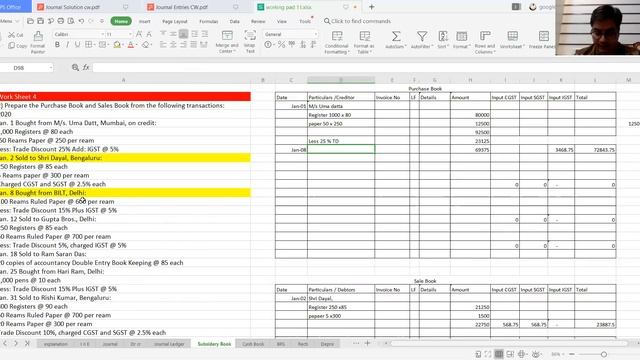Click the Copy icon

(x=11, y=45)
